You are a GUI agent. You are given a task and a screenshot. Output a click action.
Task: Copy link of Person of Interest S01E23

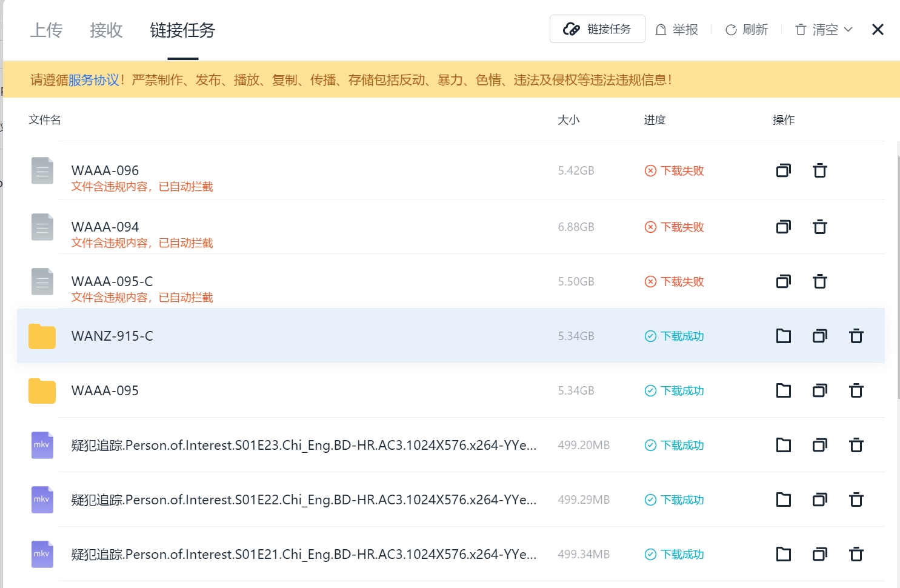(x=819, y=445)
